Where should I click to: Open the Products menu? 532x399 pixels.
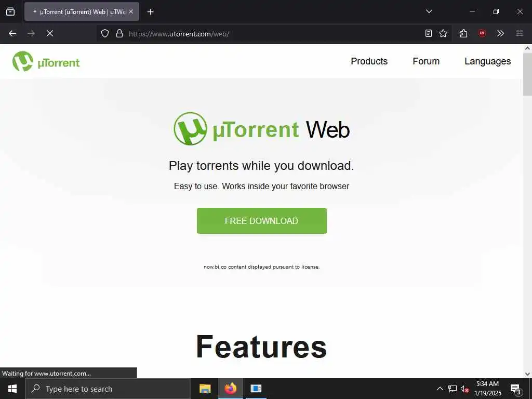coord(369,61)
